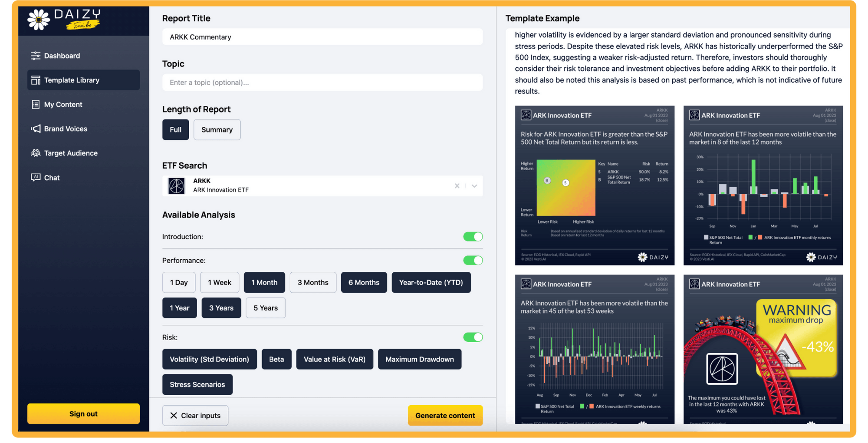The width and height of the screenshot is (868, 443).
Task: Turn off the Performance toggle
Action: point(473,260)
